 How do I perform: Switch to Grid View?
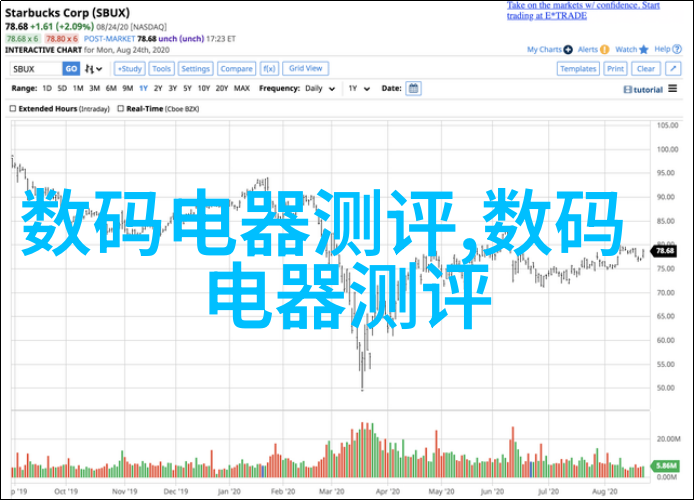[x=305, y=68]
